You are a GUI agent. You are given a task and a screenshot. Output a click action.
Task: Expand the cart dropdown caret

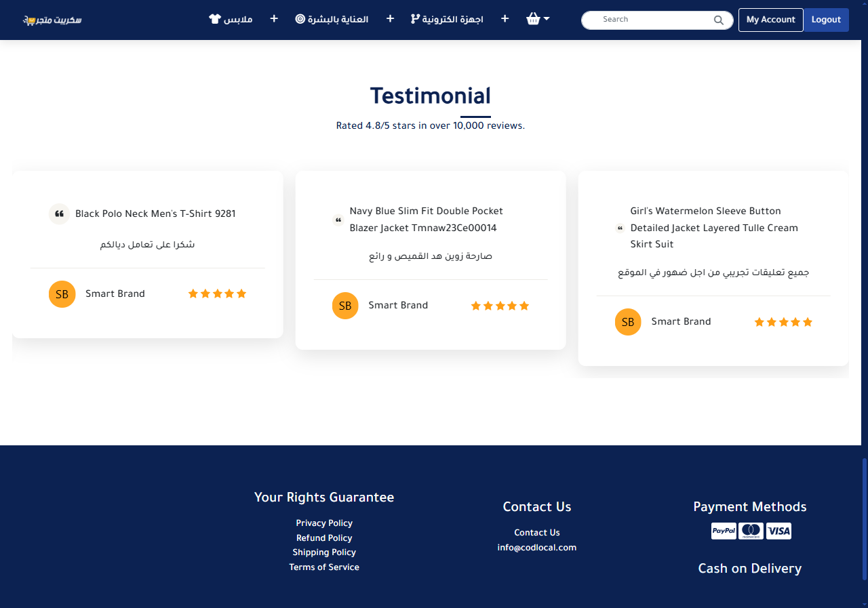pyautogui.click(x=547, y=19)
